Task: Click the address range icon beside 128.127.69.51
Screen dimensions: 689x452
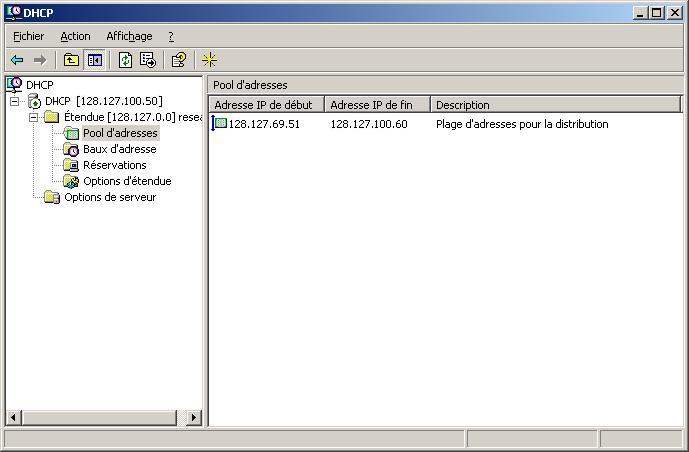Action: 219,123
